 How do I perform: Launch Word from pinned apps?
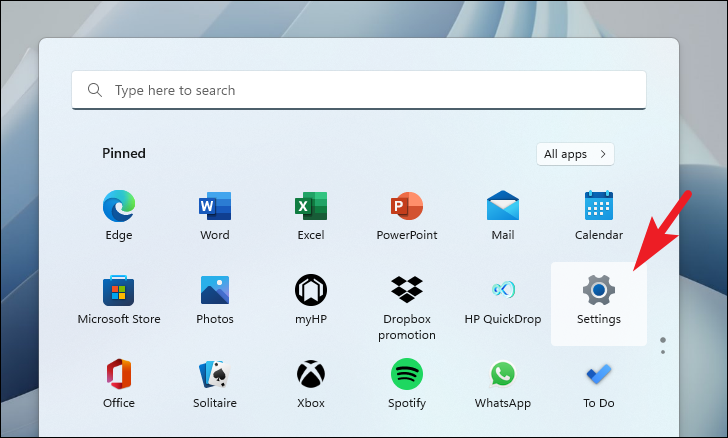(x=215, y=215)
